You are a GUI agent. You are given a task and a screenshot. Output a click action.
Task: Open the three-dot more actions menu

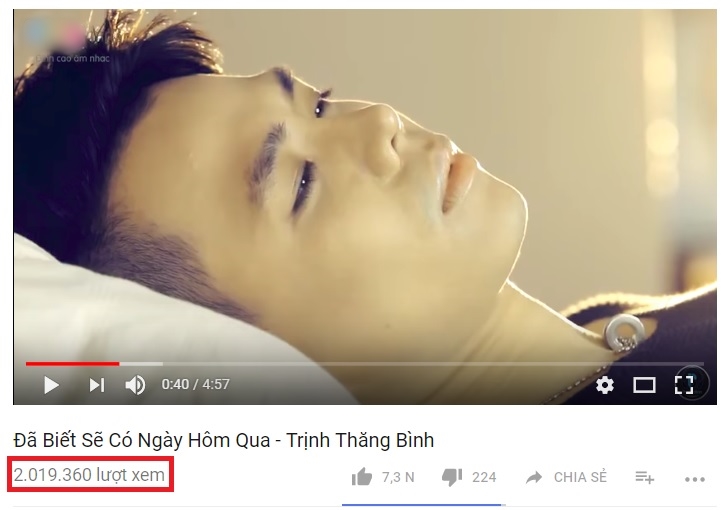pyautogui.click(x=695, y=479)
